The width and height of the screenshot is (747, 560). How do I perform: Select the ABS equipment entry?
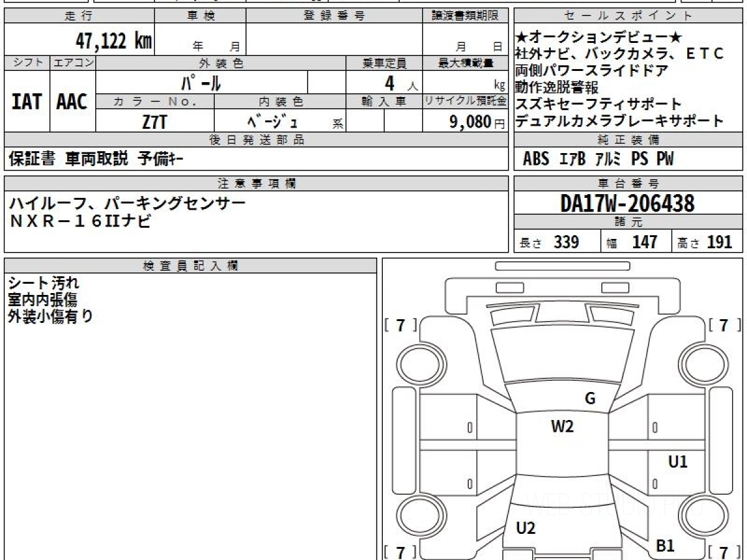pyautogui.click(x=536, y=159)
